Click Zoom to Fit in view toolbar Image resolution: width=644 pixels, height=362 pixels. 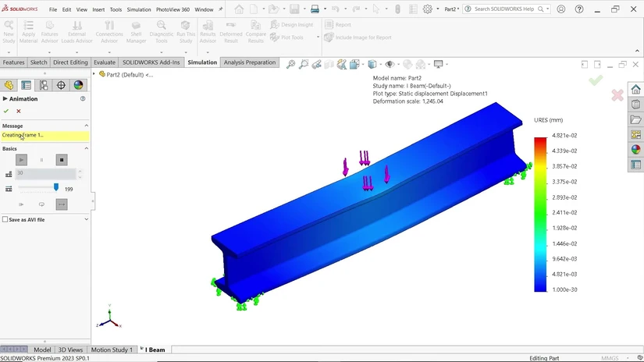pos(290,65)
